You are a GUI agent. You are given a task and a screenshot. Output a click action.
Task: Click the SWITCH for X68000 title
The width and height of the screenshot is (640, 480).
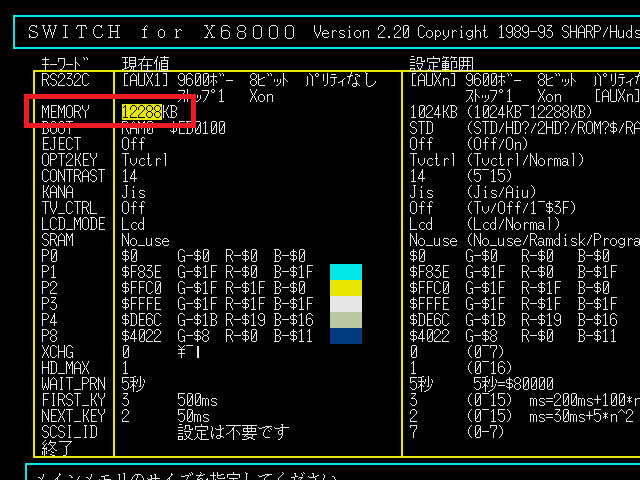click(162, 32)
